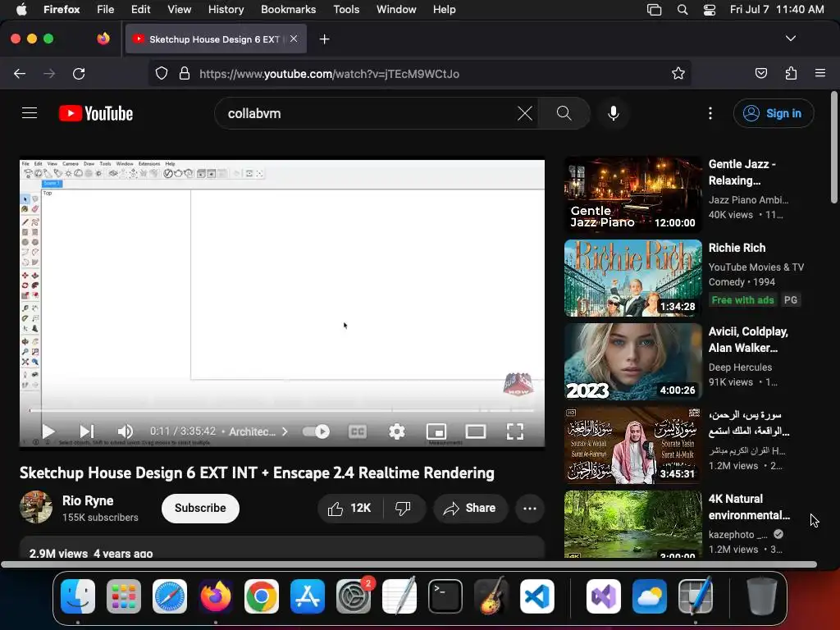This screenshot has width=840, height=630.
Task: Open macOS Control Center
Action: coord(710,10)
